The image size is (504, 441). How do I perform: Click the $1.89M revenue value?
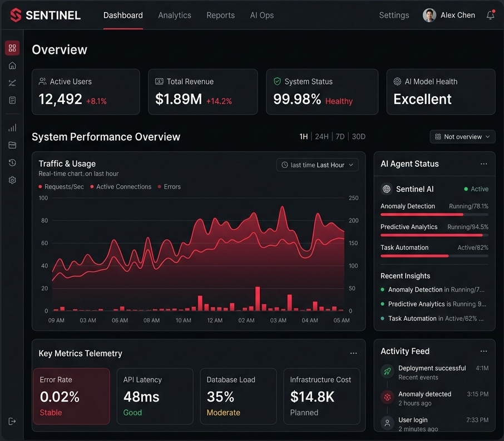pyautogui.click(x=179, y=99)
